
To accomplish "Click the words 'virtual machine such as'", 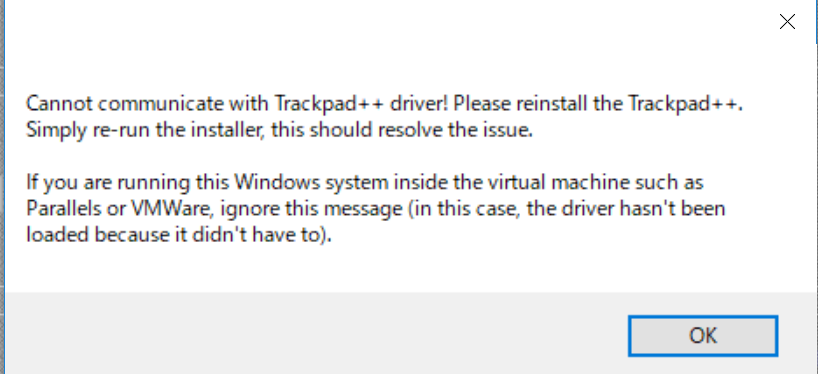I will point(593,183).
